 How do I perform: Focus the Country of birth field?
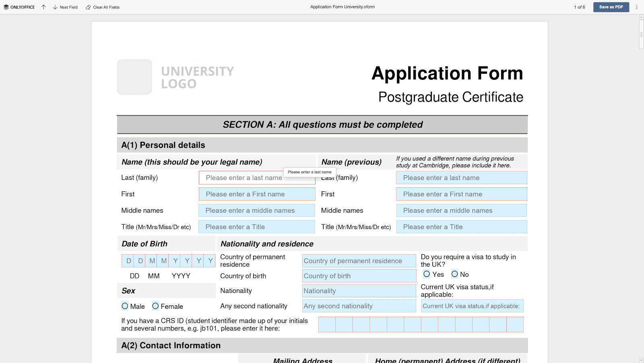click(359, 276)
